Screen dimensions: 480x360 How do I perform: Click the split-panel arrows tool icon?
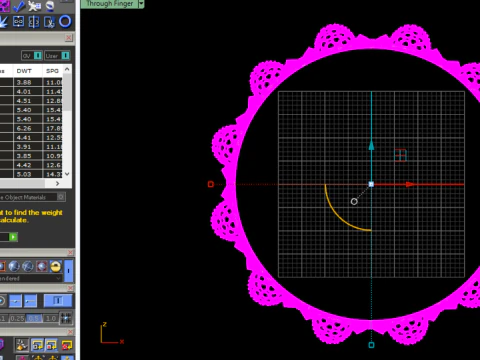[34, 22]
